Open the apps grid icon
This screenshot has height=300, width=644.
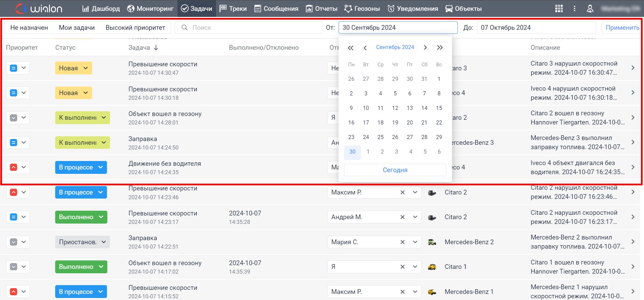coord(559,9)
